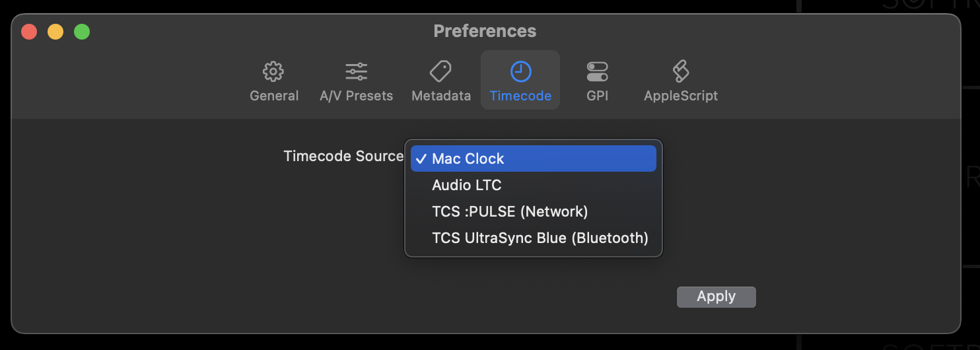This screenshot has height=350, width=980.
Task: Select the General text label in toolbar
Action: point(274,96)
